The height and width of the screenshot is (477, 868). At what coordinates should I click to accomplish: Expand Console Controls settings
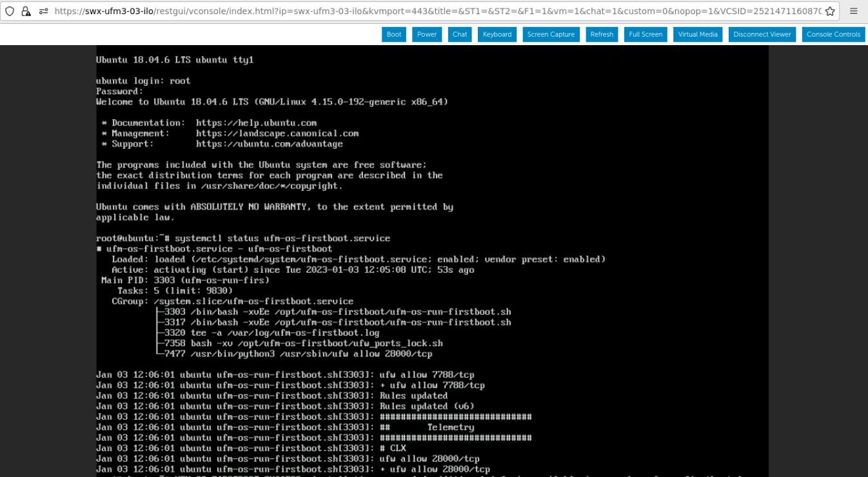point(833,34)
